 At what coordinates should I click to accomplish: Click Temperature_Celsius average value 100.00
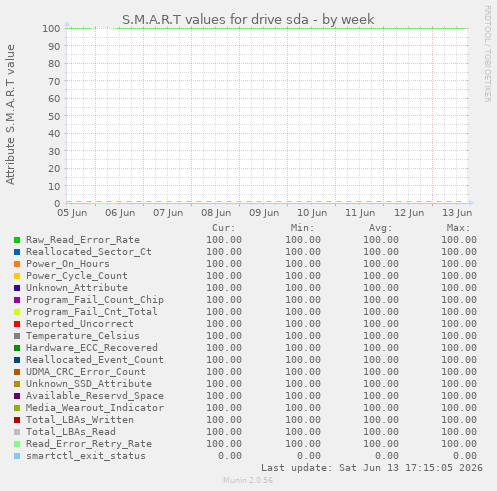click(381, 336)
